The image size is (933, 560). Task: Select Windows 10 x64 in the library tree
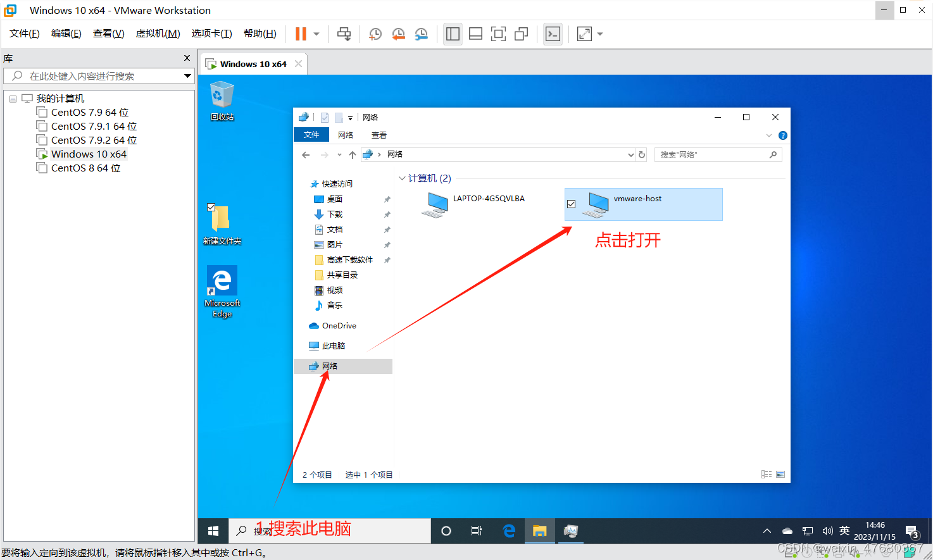coord(89,154)
